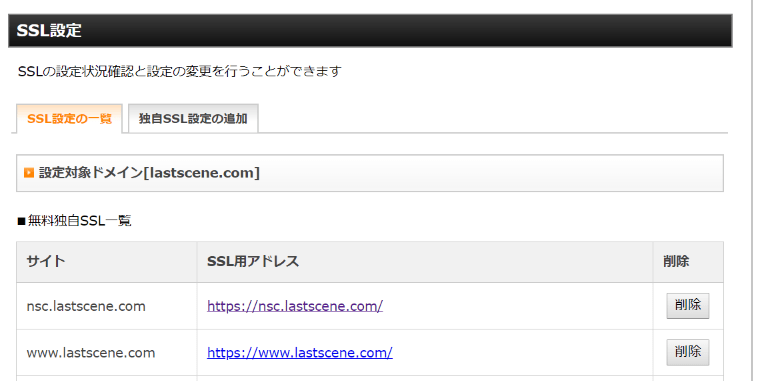758x381 pixels.
Task: Open the https://nsc.lastscene.com/ link
Action: 295,306
